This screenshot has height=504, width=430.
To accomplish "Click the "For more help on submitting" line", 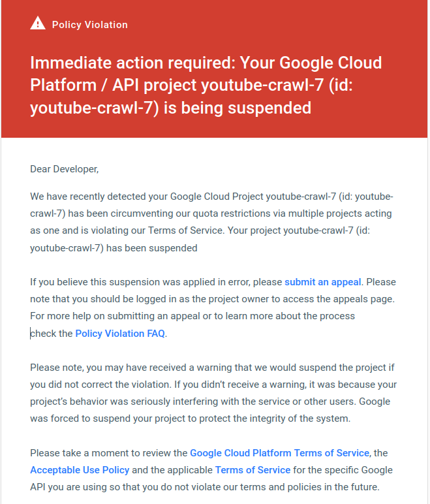I will point(192,316).
